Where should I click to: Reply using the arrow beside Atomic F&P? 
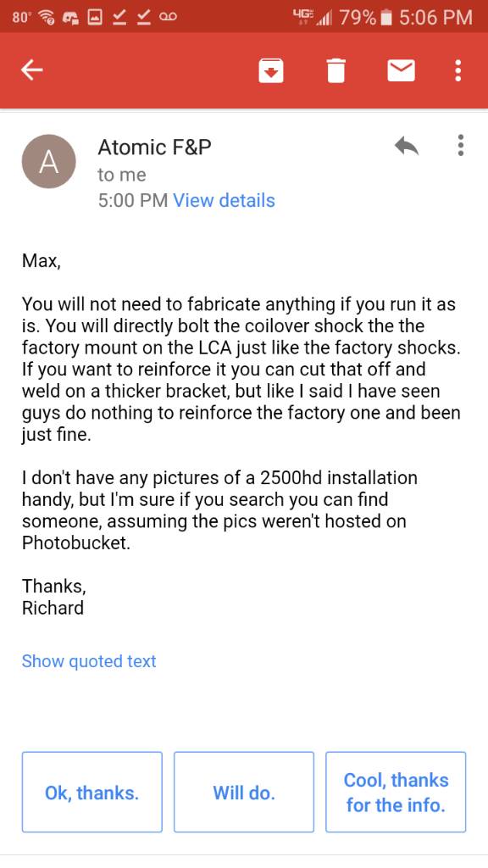pyautogui.click(x=407, y=147)
